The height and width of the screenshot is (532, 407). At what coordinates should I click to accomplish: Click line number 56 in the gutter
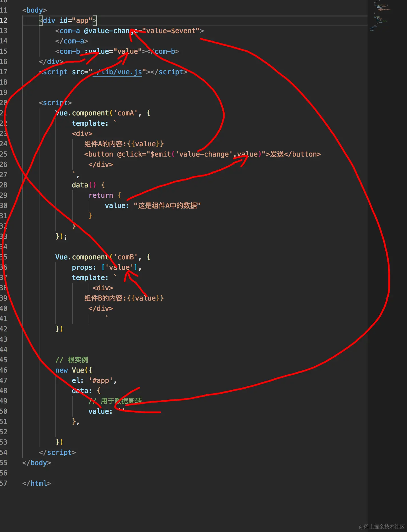click(x=4, y=473)
